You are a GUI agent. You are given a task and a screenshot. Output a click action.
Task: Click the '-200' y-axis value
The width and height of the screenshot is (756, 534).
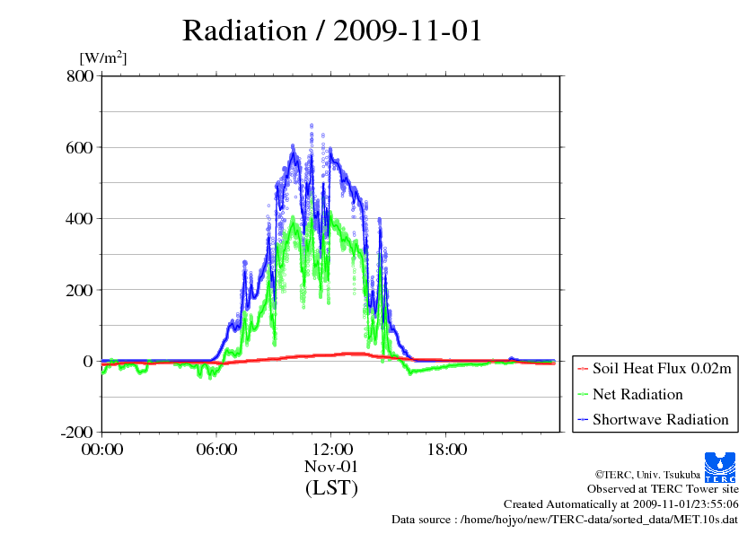[76, 433]
